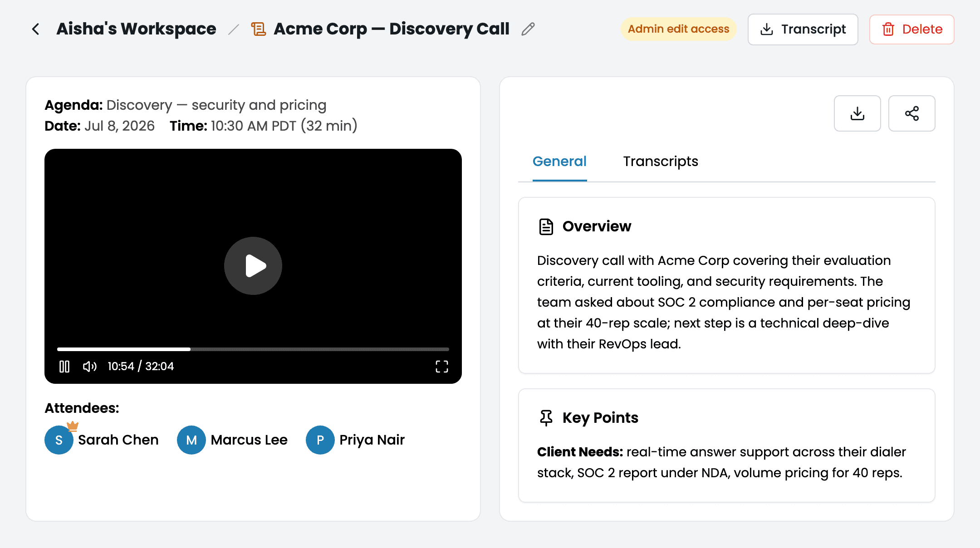Screen dimensions: 980x548
Task: Seek along the video progress bar
Action: point(253,349)
